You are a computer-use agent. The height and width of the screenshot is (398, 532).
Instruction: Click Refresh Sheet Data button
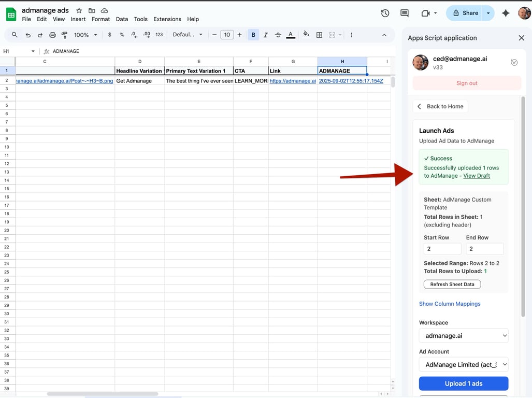tap(452, 285)
